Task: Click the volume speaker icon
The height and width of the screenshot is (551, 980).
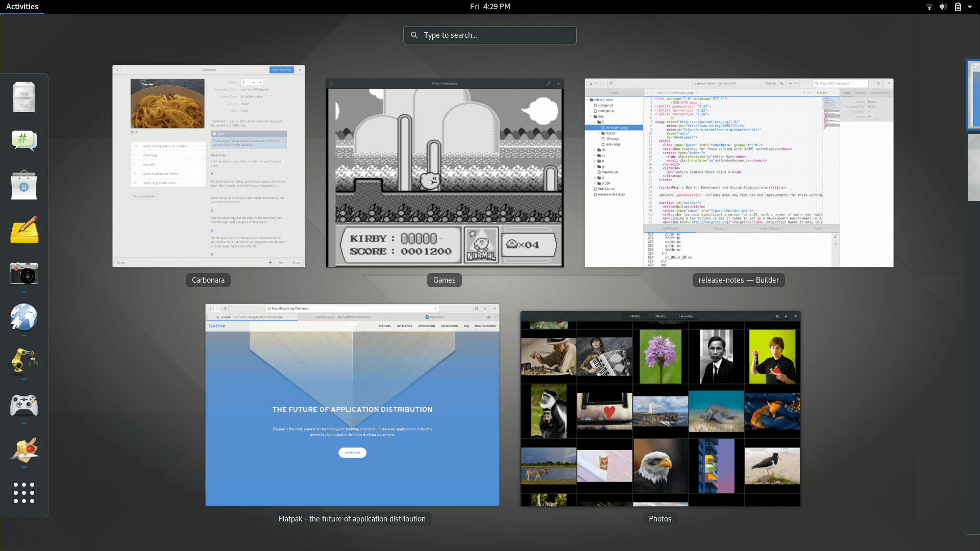Action: coord(943,7)
